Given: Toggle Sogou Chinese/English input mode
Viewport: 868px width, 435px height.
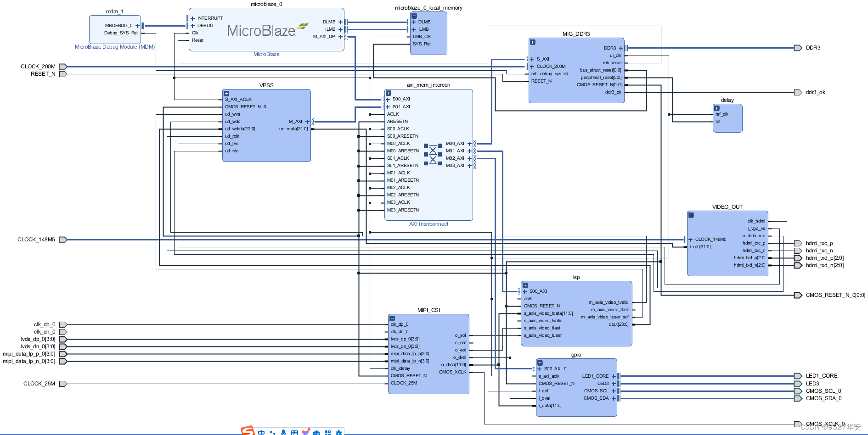Looking at the screenshot, I should coord(261,432).
